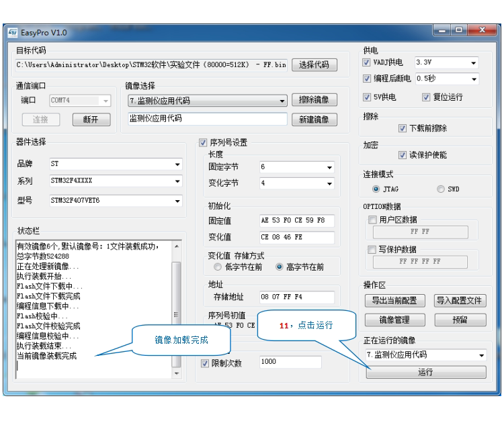
Task: Maximize the EasyPro window
Action: pyautogui.click(x=459, y=30)
